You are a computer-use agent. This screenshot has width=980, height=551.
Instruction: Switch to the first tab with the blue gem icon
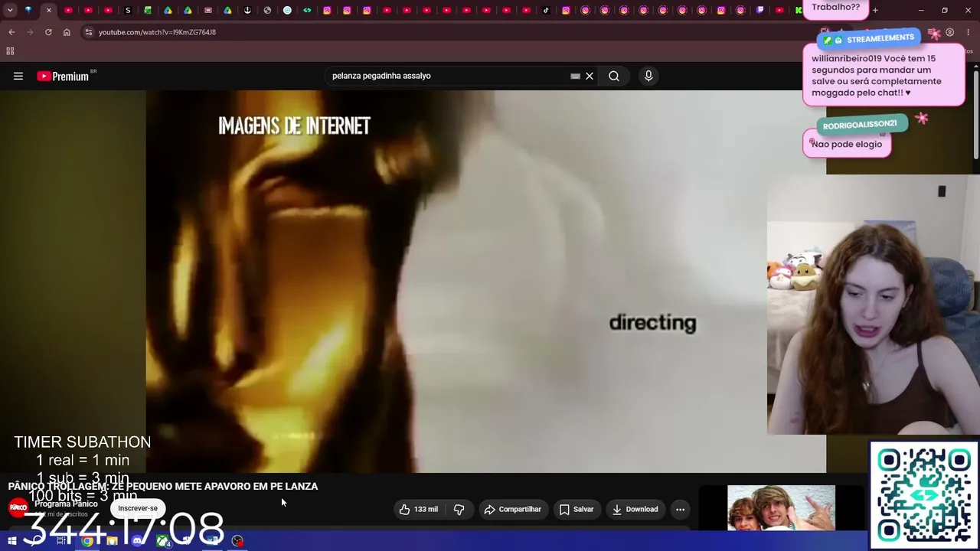(28, 10)
